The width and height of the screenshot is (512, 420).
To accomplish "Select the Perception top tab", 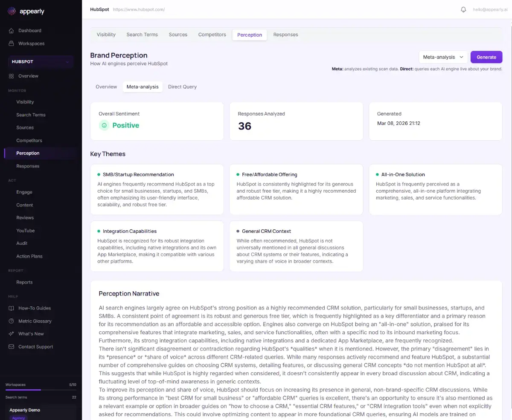I will coord(250,35).
